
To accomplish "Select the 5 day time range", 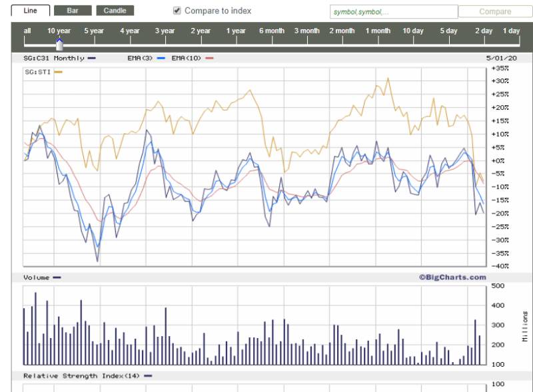I will (448, 31).
